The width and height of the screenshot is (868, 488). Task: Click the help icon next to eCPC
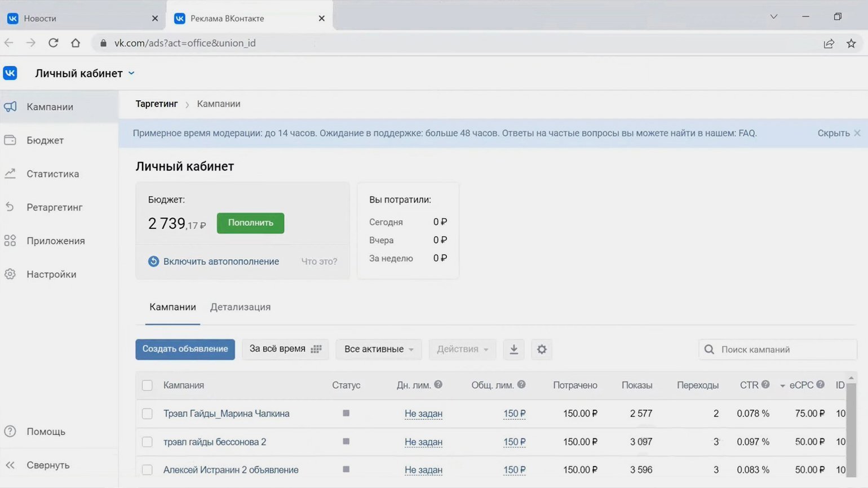pyautogui.click(x=820, y=384)
